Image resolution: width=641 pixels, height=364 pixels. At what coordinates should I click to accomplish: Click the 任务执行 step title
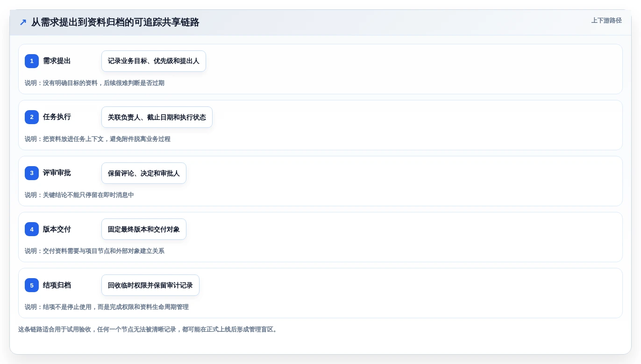point(57,117)
